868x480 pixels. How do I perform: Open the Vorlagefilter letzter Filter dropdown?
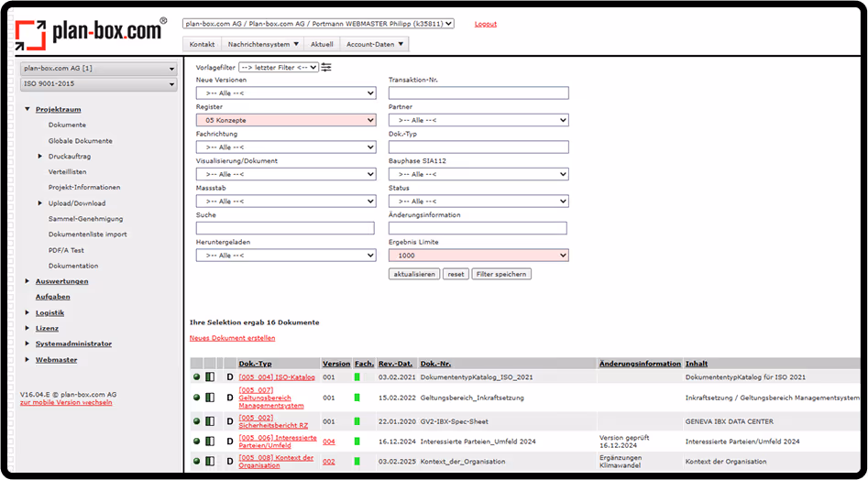click(x=279, y=68)
